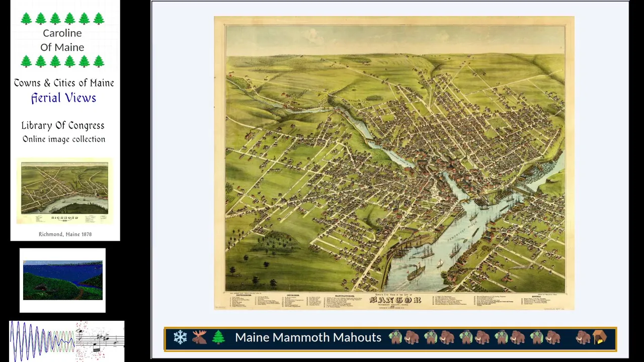Click the moose icon in the banner
The image size is (644, 362).
click(x=199, y=337)
